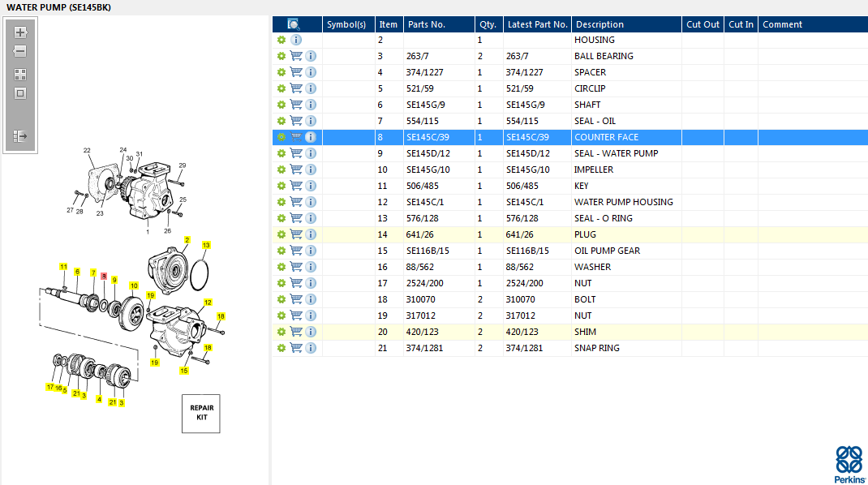
Task: Select part number 576/128 cell
Action: pos(439,218)
